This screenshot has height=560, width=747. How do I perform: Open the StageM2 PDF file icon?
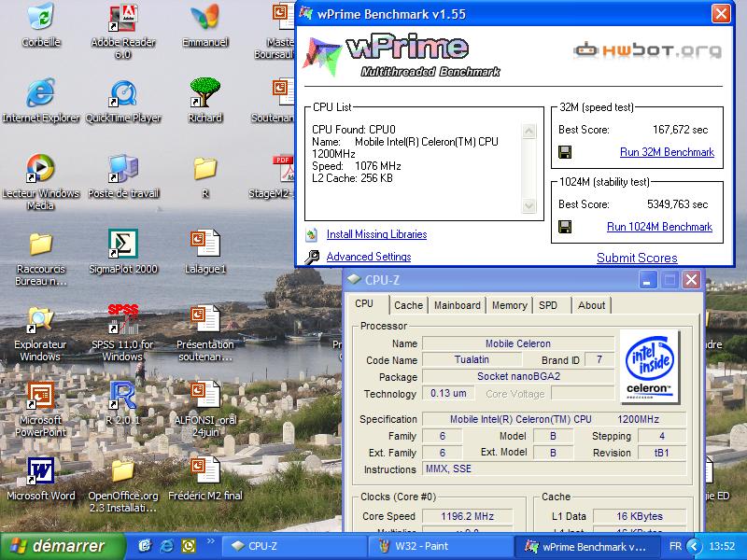click(285, 168)
